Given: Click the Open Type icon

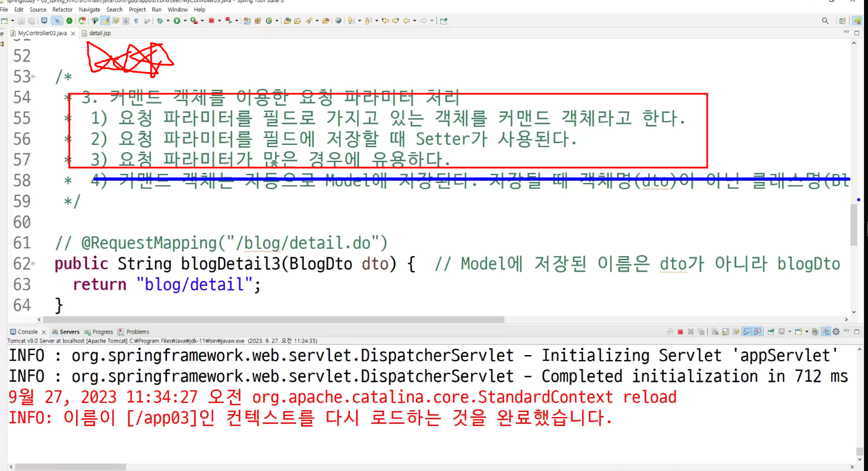Looking at the screenshot, I should click(287, 20).
